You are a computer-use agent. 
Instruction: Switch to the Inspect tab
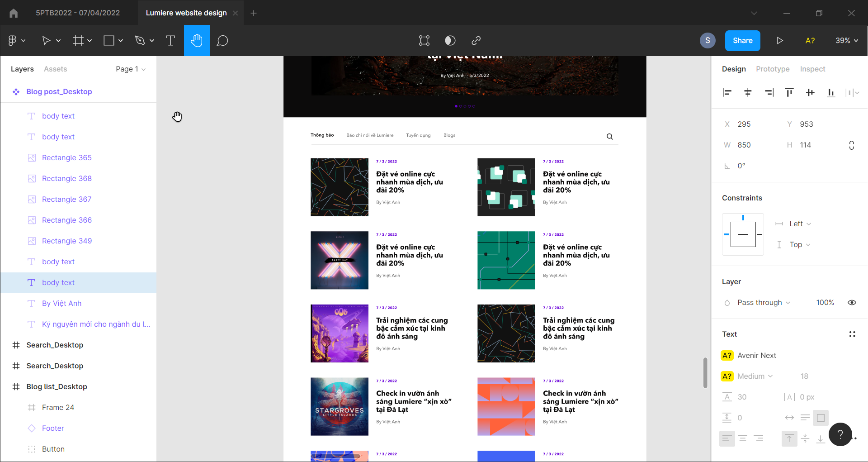pos(812,69)
